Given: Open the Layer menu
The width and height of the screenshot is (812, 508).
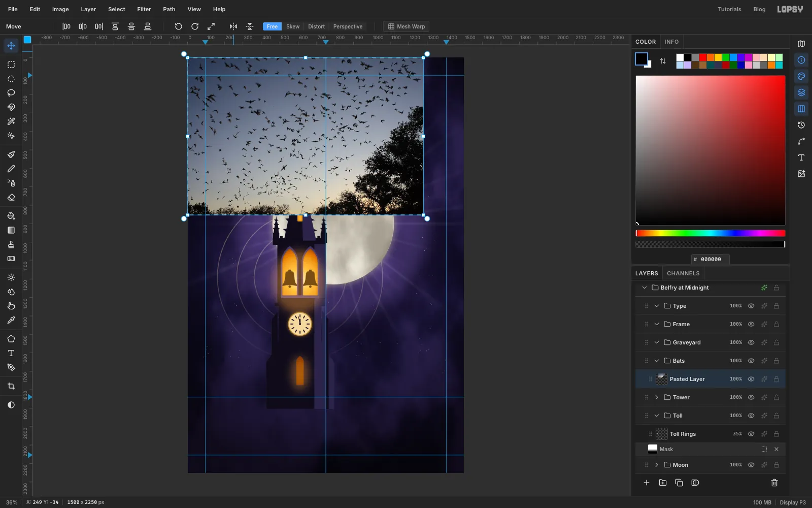Looking at the screenshot, I should click(x=88, y=9).
